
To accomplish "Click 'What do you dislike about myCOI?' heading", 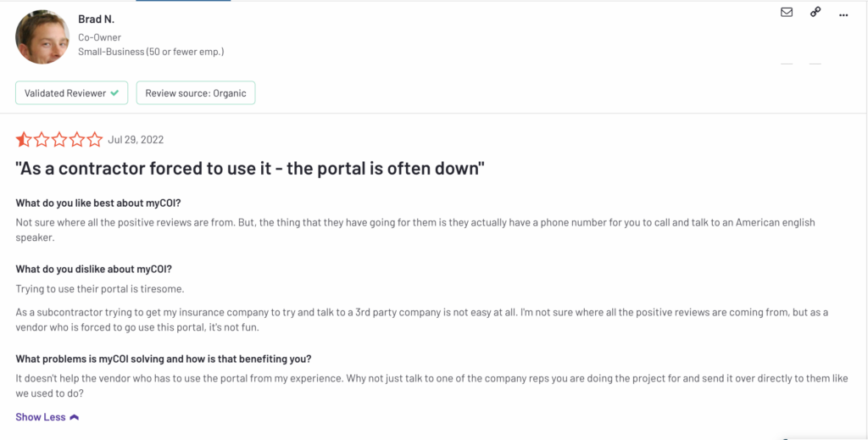I will pyautogui.click(x=93, y=270).
